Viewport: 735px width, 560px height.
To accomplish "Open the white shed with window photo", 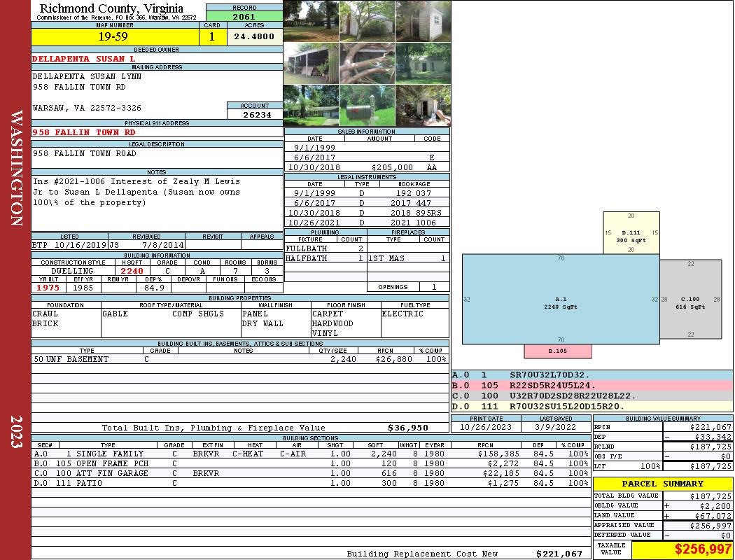I will tap(423, 21).
